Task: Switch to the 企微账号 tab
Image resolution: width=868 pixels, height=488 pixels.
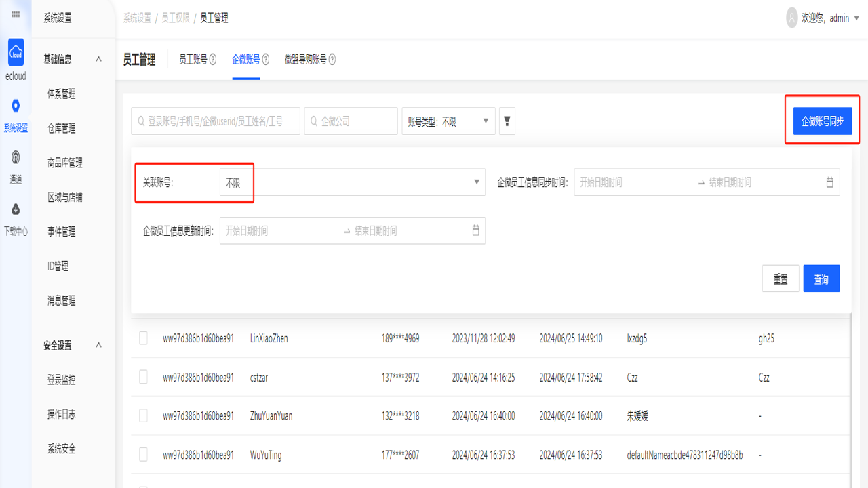Action: (x=245, y=60)
